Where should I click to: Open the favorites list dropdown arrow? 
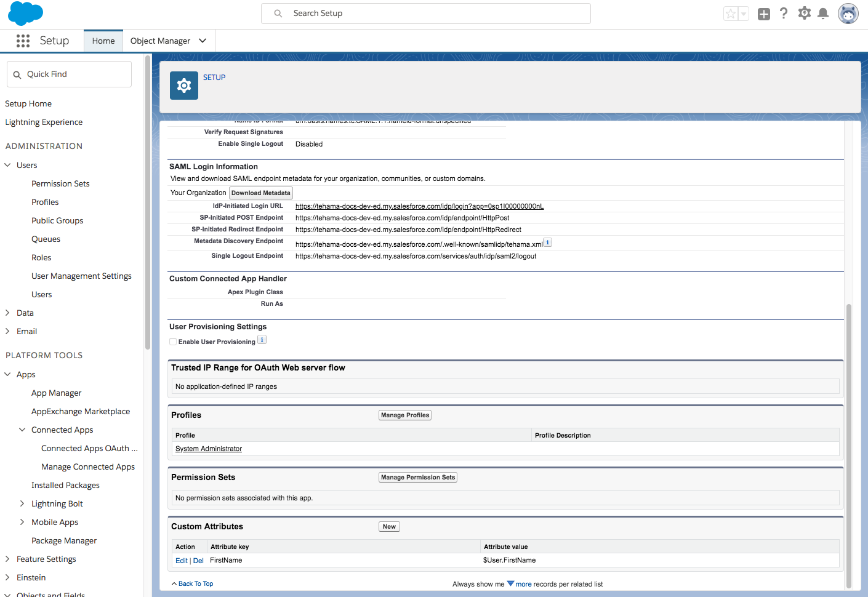coord(744,14)
